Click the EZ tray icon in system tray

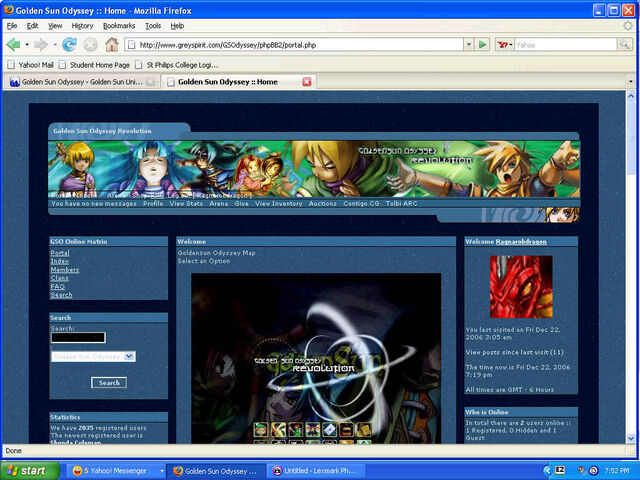tap(560, 471)
